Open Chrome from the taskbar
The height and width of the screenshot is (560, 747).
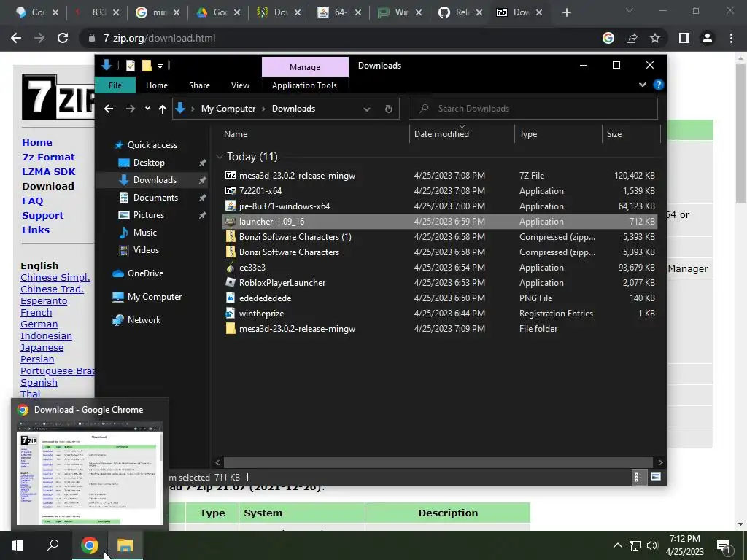tap(90, 545)
